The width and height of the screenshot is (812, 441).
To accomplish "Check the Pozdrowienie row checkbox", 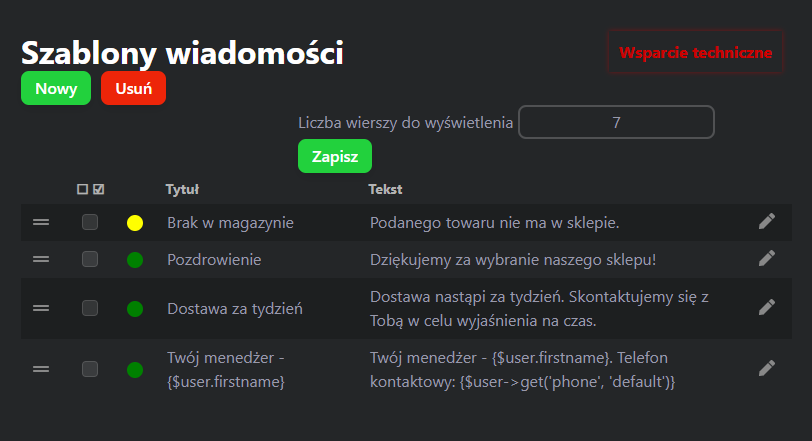I will [90, 259].
